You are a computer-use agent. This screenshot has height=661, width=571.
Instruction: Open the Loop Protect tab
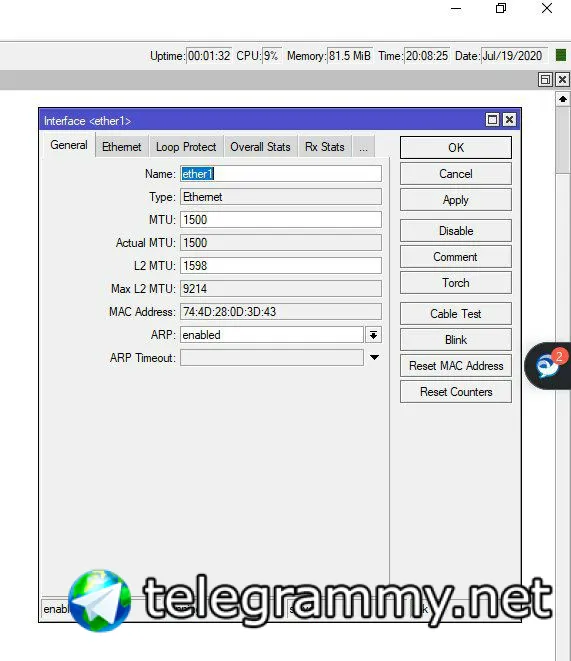186,147
